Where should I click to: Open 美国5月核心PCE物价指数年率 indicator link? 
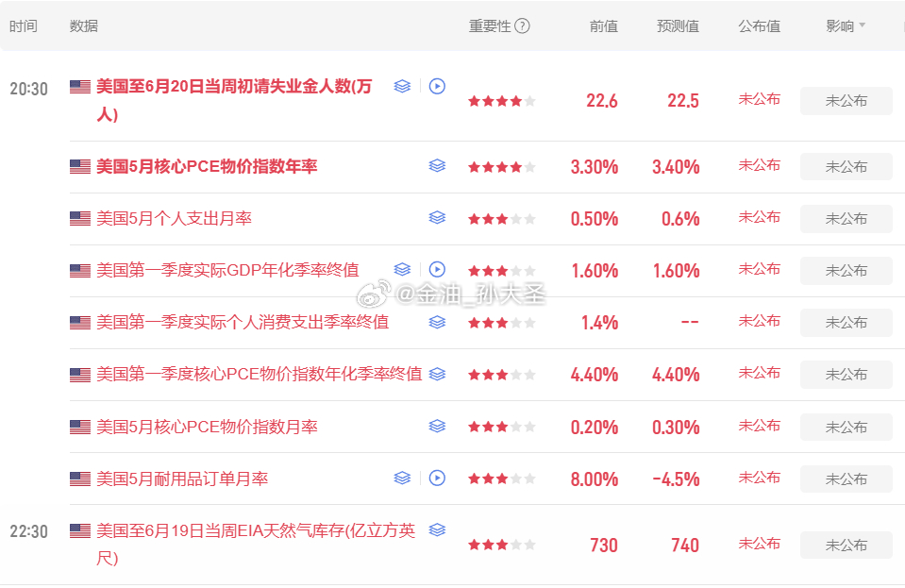(x=207, y=166)
